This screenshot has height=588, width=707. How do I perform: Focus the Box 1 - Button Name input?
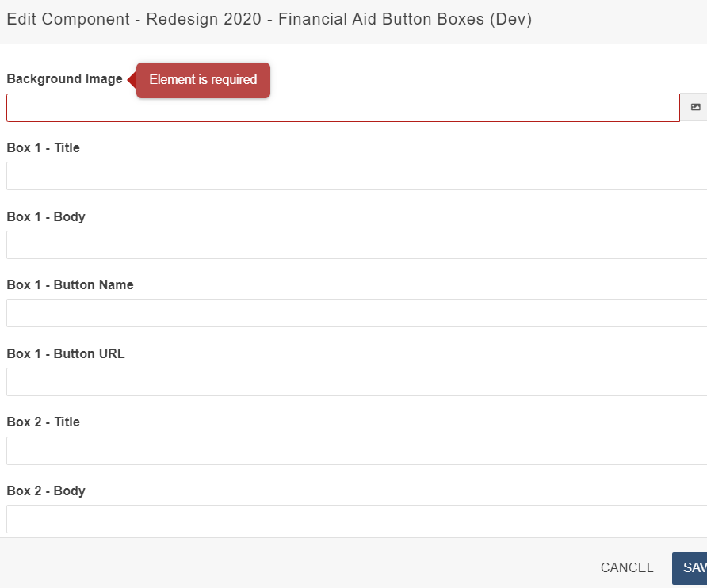pyautogui.click(x=357, y=313)
